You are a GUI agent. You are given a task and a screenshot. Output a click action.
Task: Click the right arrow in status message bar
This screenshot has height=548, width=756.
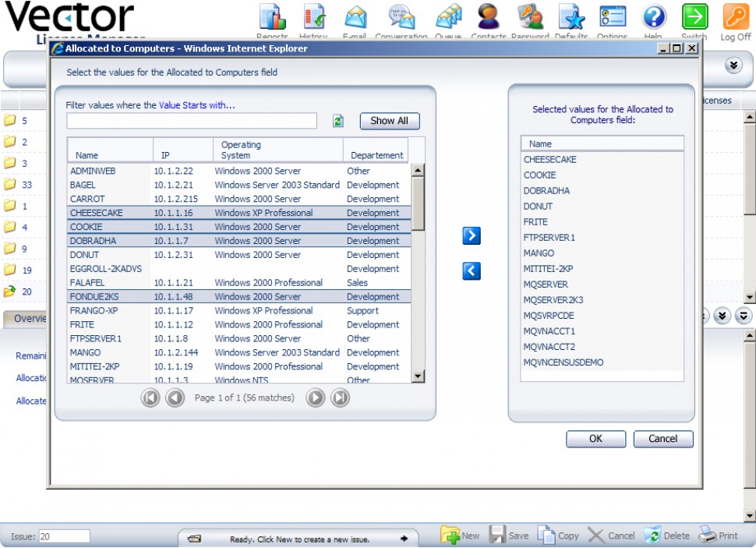[404, 539]
